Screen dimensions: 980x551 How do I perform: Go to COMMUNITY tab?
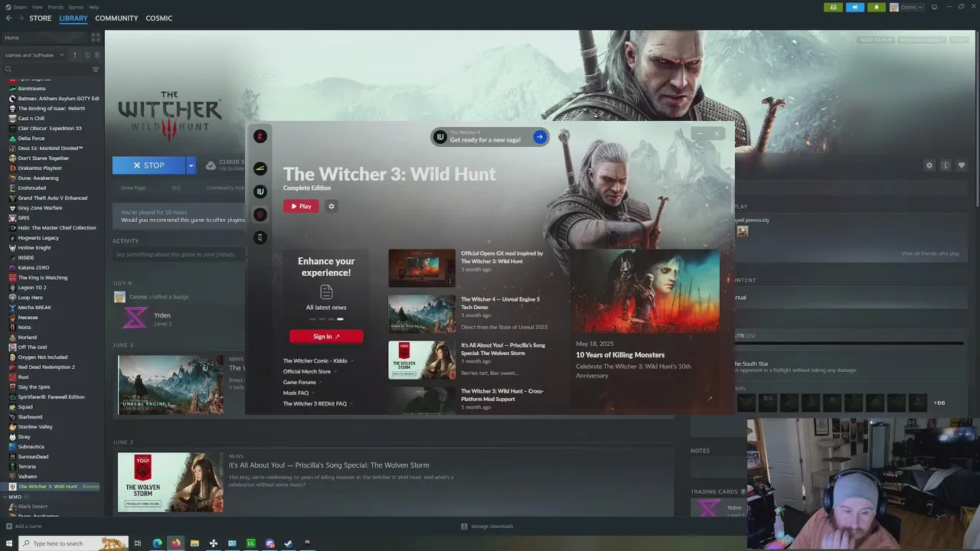pyautogui.click(x=116, y=18)
